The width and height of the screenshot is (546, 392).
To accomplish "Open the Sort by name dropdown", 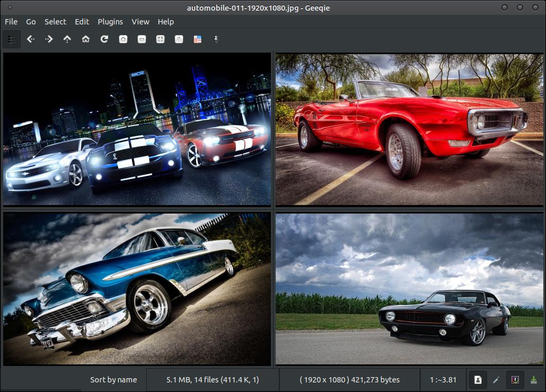I will coord(114,380).
